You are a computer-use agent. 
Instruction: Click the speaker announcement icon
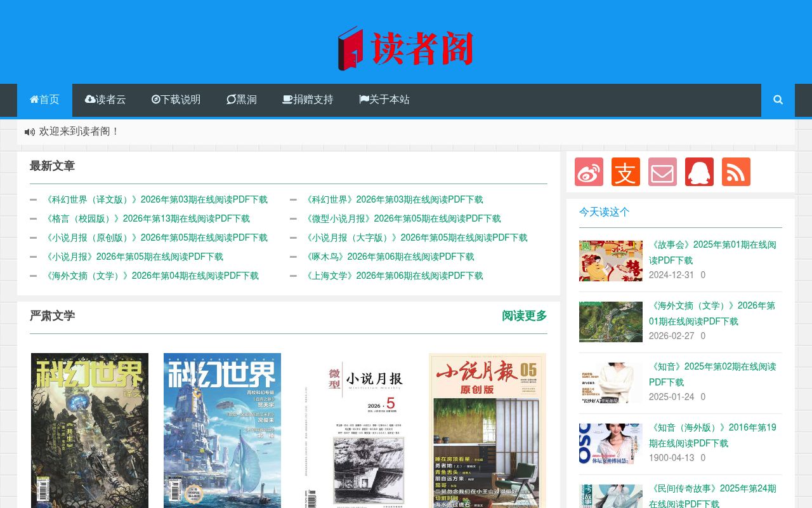point(30,132)
